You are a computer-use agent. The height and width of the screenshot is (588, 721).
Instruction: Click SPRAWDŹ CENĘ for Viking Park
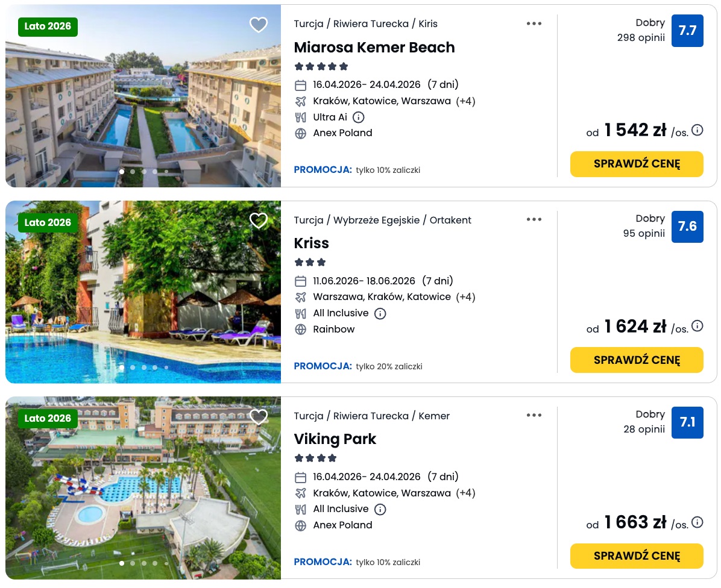coord(637,555)
